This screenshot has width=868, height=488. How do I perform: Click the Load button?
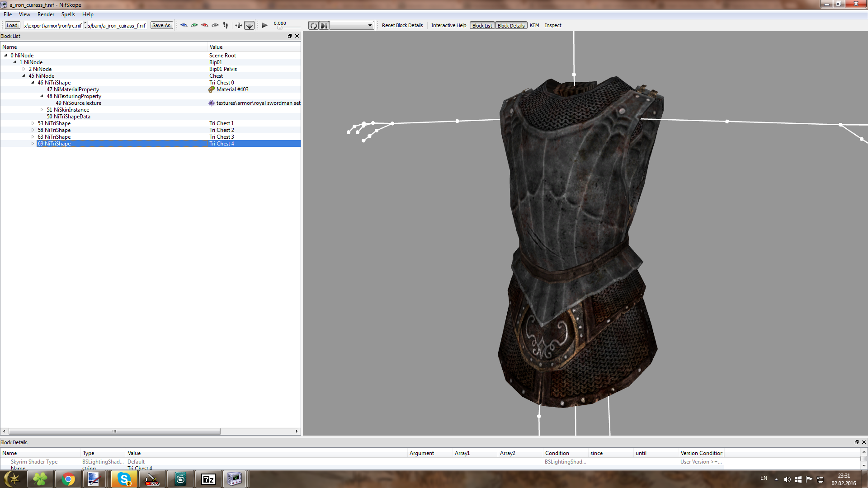pos(12,25)
